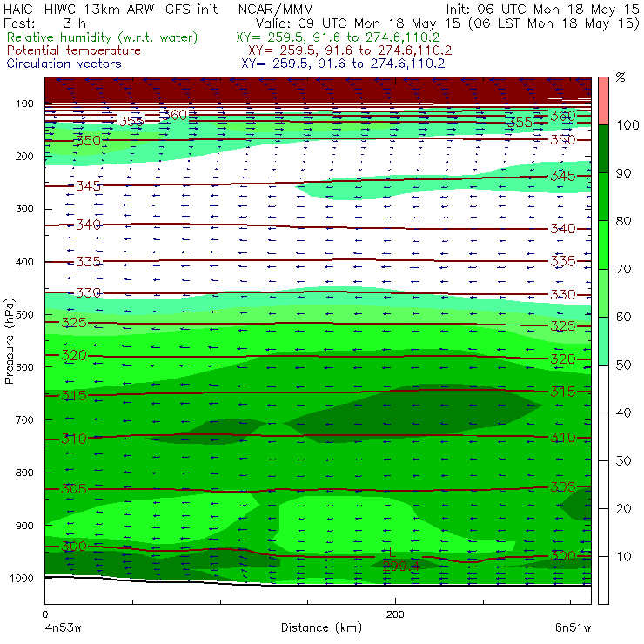Click the pink above-100% colorbar segment
This screenshot has width=644, height=644.
[x=603, y=101]
